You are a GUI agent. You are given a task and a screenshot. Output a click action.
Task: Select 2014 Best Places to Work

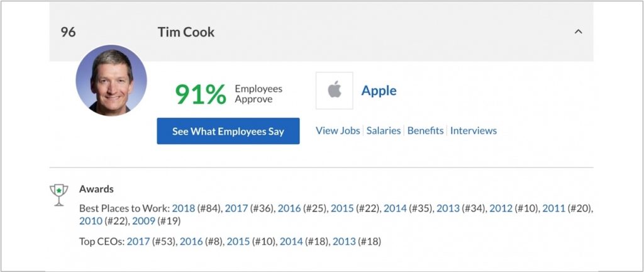pos(395,208)
